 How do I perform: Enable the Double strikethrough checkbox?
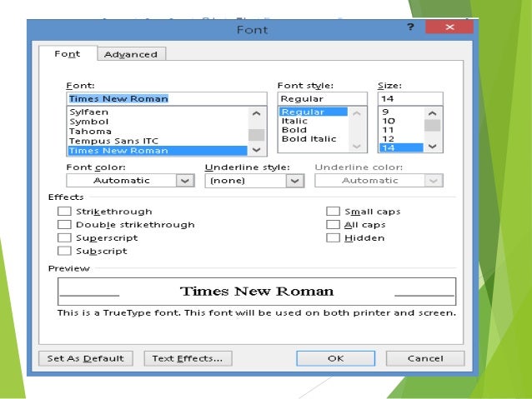(x=64, y=224)
